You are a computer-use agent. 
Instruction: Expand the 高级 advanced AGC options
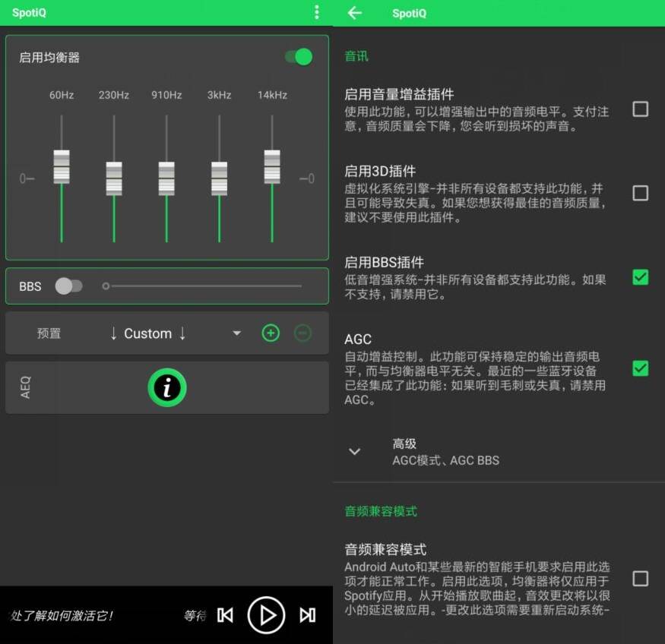pos(355,451)
